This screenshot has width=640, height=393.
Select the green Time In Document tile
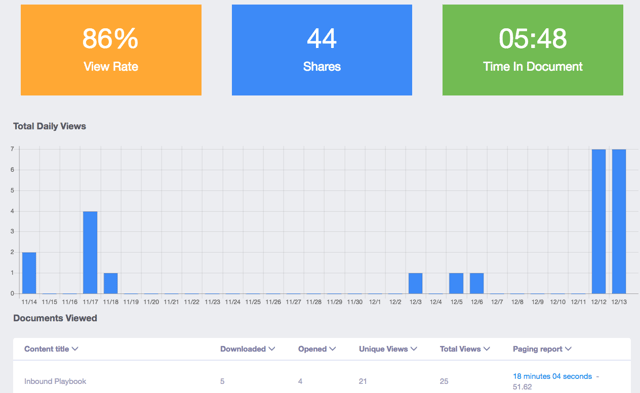(x=533, y=50)
